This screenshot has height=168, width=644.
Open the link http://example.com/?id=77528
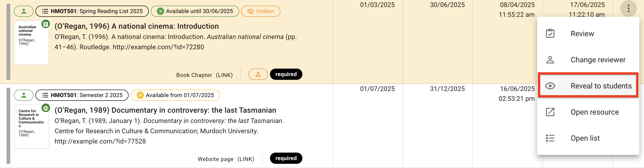(x=100, y=141)
